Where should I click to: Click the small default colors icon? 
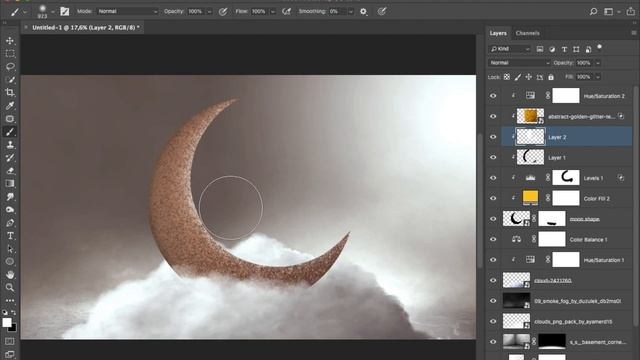click(5, 313)
